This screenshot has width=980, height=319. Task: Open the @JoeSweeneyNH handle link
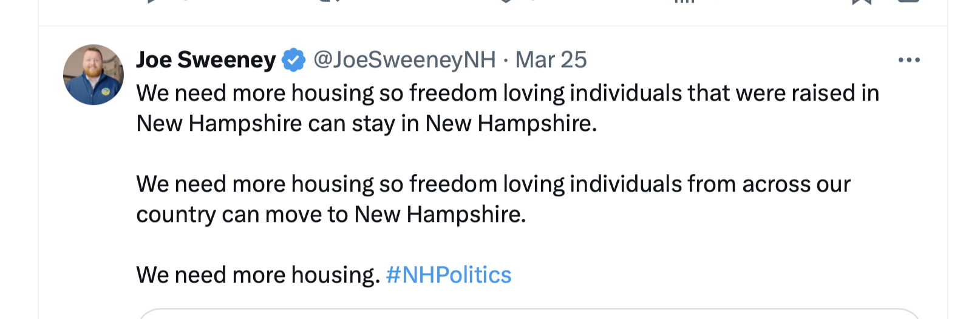(x=404, y=60)
